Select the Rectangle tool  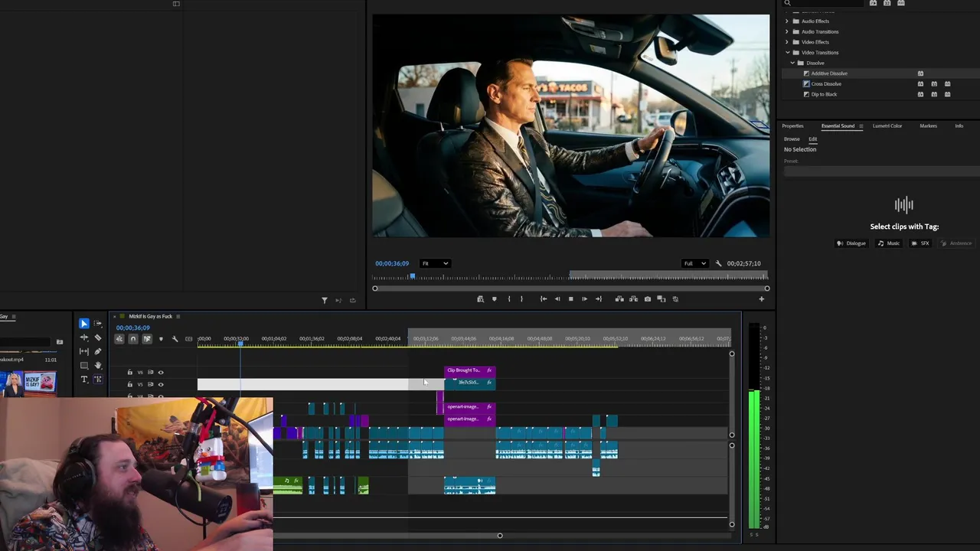(84, 365)
